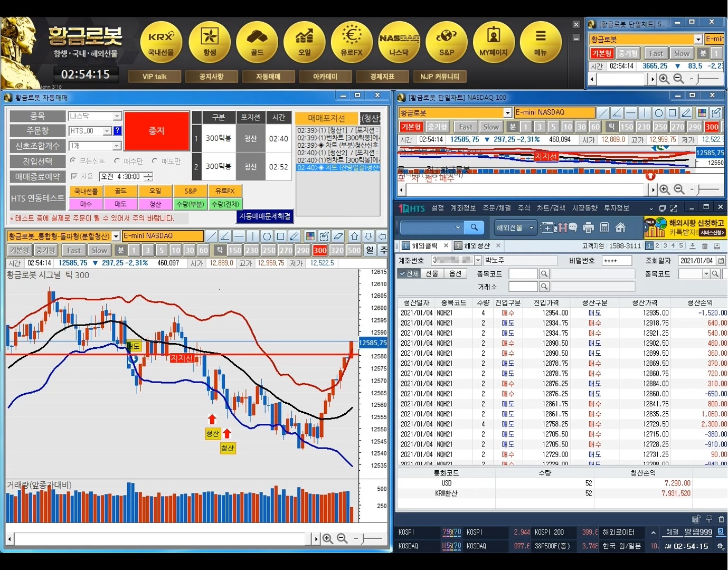Click 자동매매문제해결 button

pyautogui.click(x=265, y=216)
